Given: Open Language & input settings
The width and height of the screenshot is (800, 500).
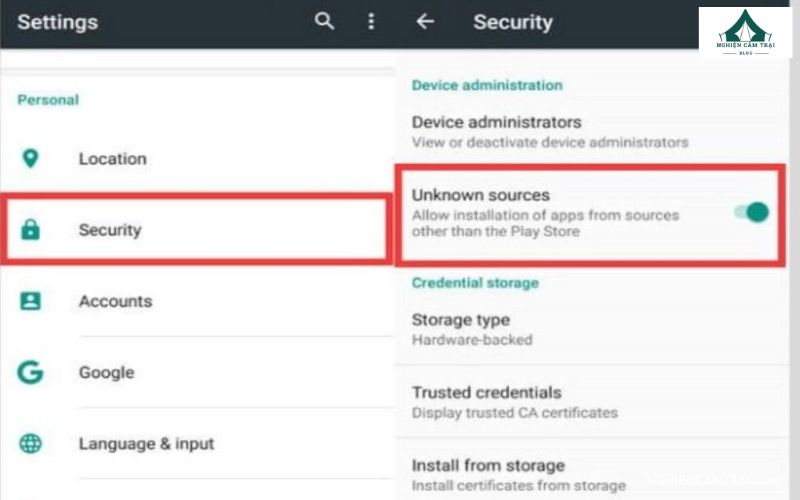Looking at the screenshot, I should click(146, 443).
